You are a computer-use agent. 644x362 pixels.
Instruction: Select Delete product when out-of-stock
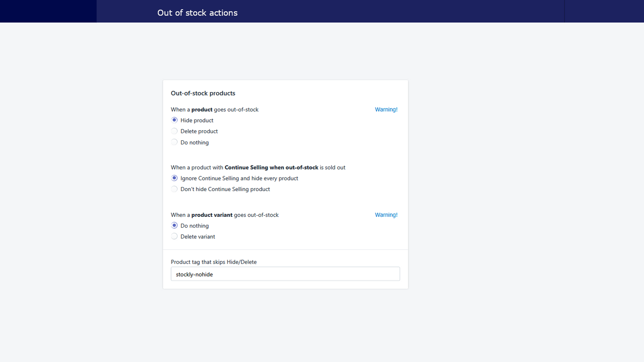click(174, 131)
